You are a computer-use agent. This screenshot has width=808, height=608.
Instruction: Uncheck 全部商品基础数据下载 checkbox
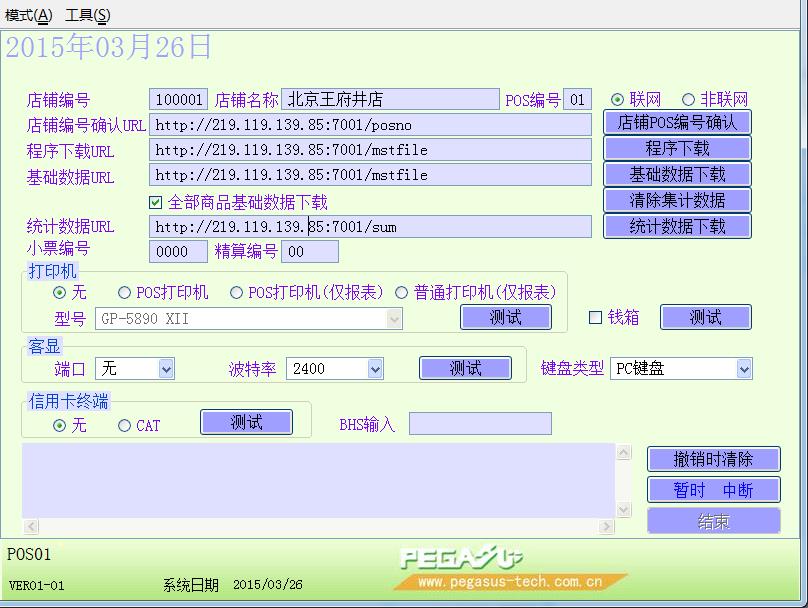(x=156, y=203)
